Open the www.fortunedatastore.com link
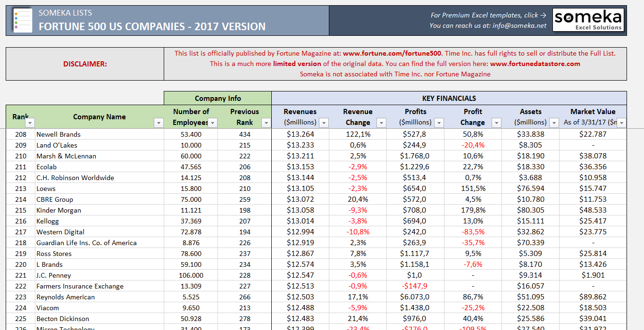Screen dimensions: 644x330 pos(535,64)
